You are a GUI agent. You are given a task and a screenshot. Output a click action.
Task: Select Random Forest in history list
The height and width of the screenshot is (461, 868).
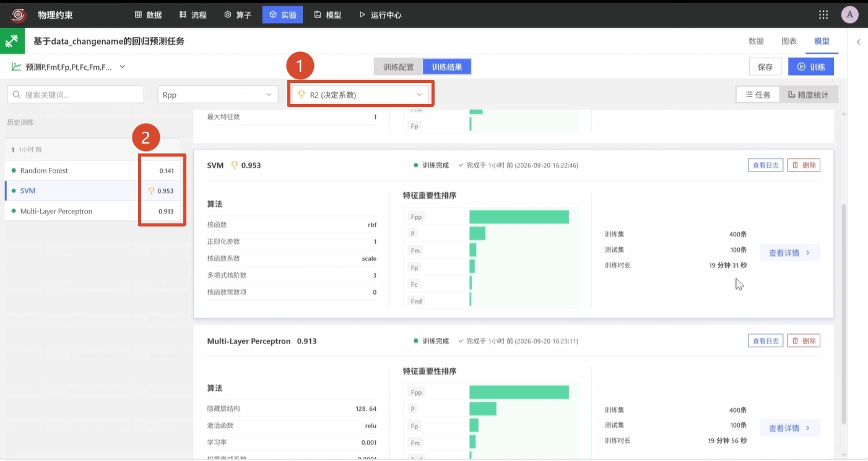pyautogui.click(x=93, y=170)
